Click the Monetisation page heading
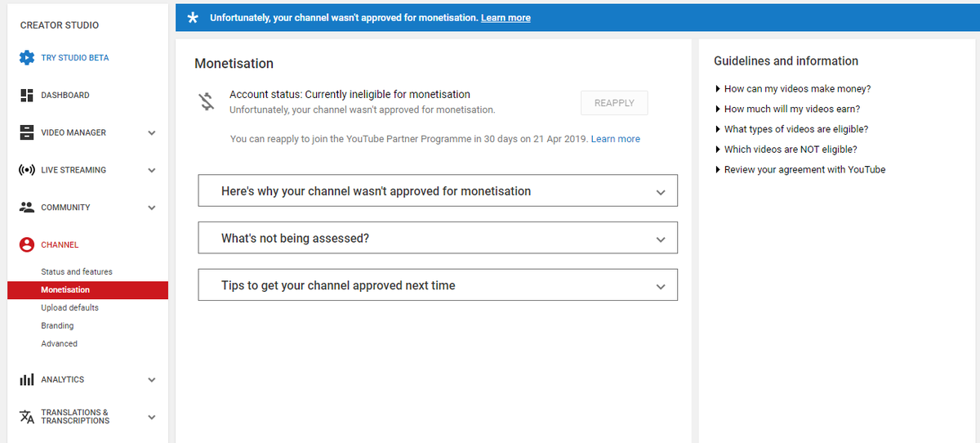 (234, 64)
